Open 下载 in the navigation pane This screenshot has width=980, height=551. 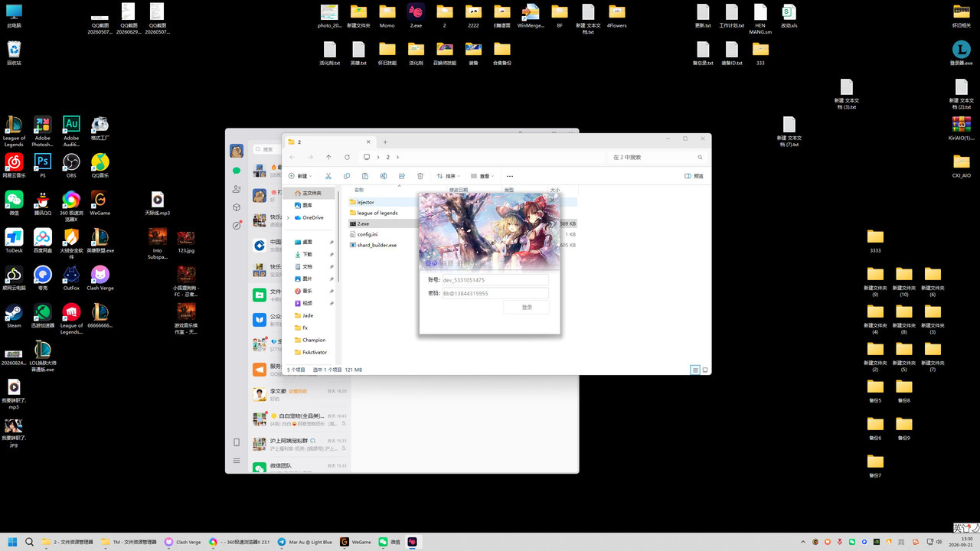[307, 254]
